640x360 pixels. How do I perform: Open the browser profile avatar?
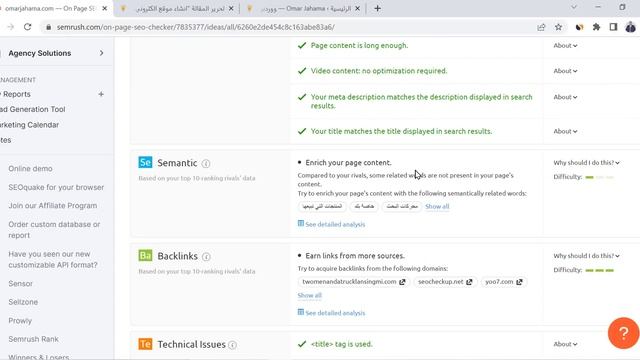[x=630, y=27]
